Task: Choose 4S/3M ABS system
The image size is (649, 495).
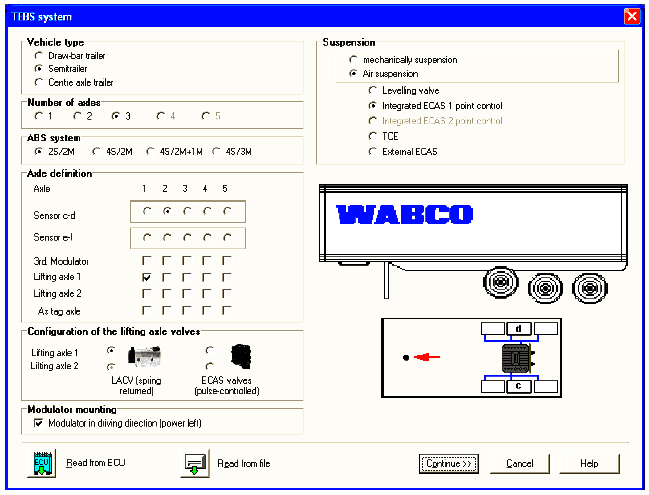Action: point(216,151)
